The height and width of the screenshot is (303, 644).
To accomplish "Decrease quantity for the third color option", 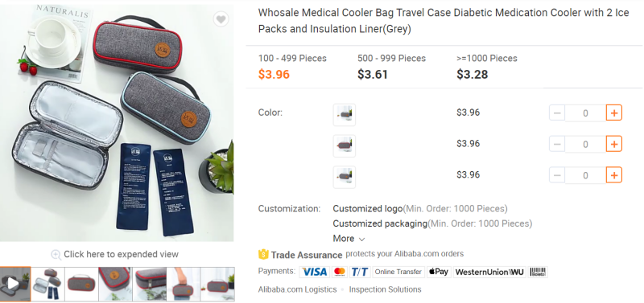I will point(557,175).
